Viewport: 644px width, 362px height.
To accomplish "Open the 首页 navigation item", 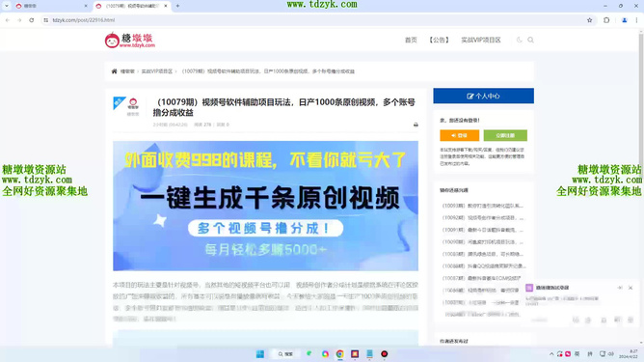I will click(411, 40).
